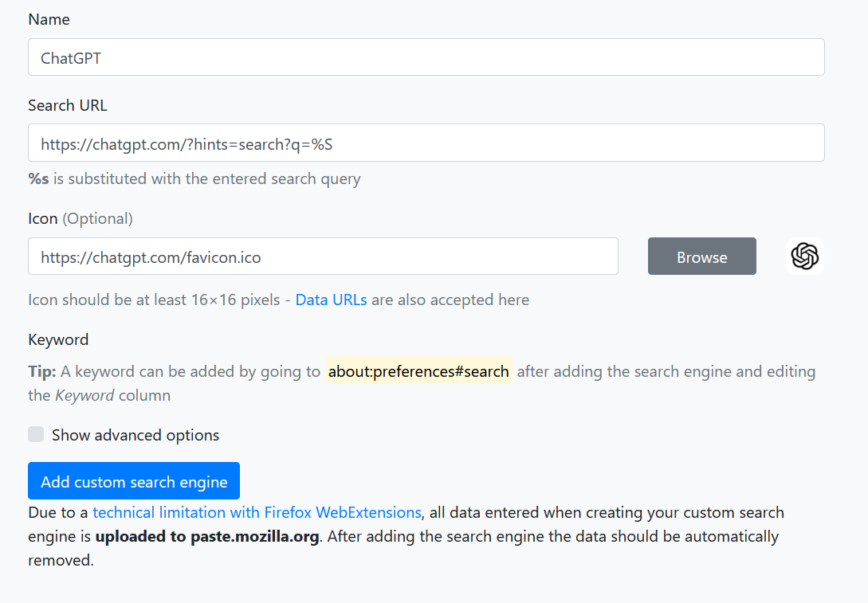
Task: Open the Data URLs link
Action: pyautogui.click(x=330, y=300)
